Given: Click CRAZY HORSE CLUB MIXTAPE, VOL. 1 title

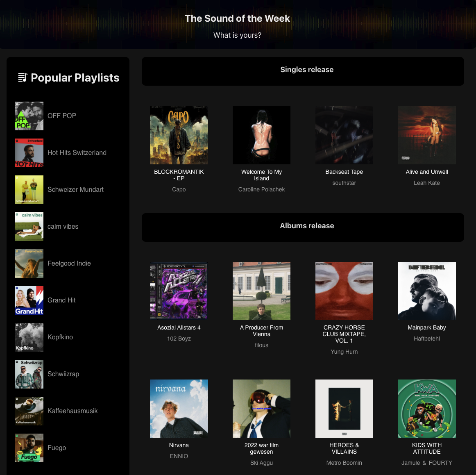Looking at the screenshot, I should [x=344, y=334].
